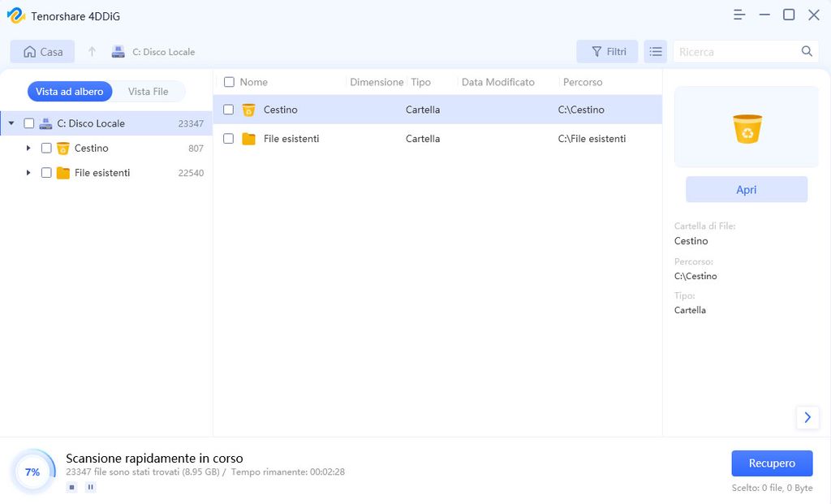Expand the File esistenti tree node
The image size is (831, 504).
[28, 173]
